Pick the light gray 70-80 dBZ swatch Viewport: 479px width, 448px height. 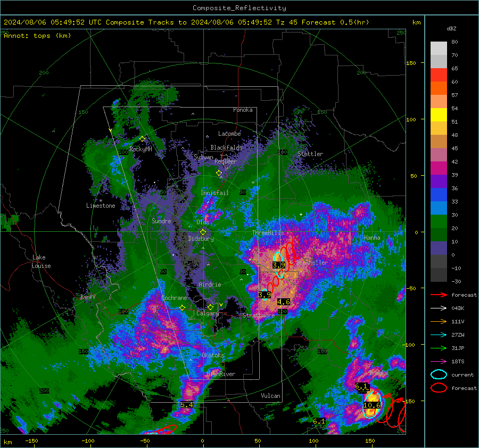click(439, 48)
